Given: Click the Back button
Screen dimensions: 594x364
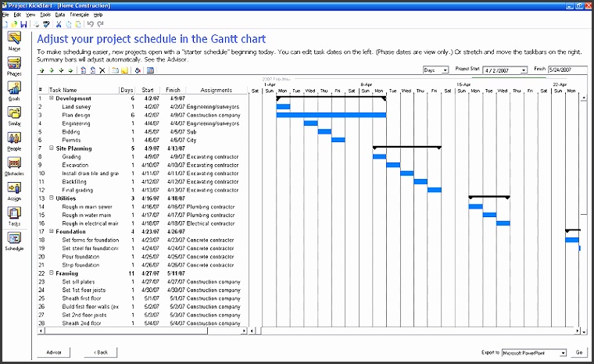Looking at the screenshot, I should (x=101, y=352).
